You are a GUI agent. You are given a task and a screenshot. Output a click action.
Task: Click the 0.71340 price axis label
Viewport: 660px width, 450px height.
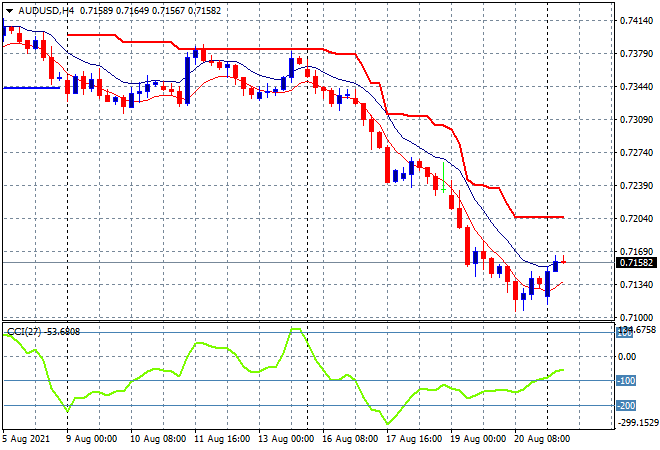point(636,285)
